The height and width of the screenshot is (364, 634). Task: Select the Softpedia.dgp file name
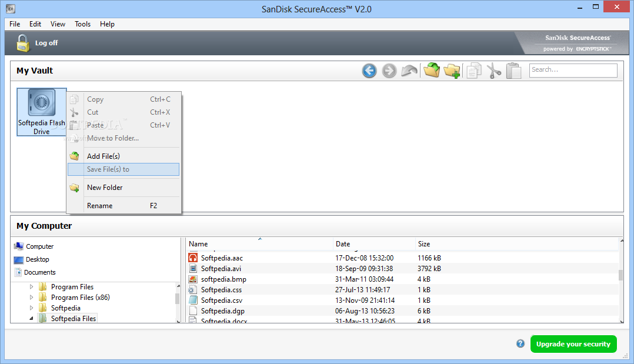[x=223, y=311]
